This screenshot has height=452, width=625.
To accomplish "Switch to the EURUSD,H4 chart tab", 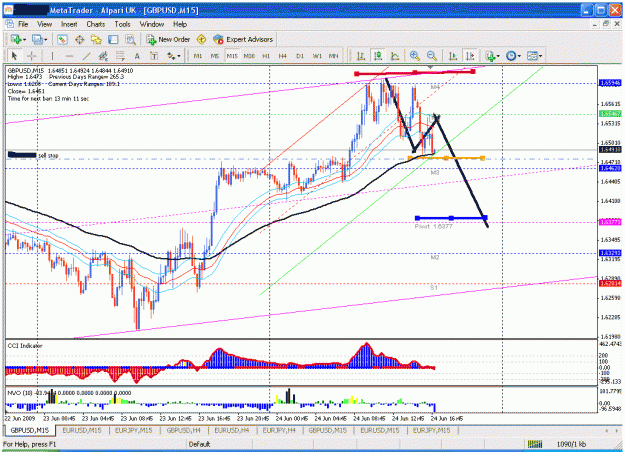I will point(232,430).
